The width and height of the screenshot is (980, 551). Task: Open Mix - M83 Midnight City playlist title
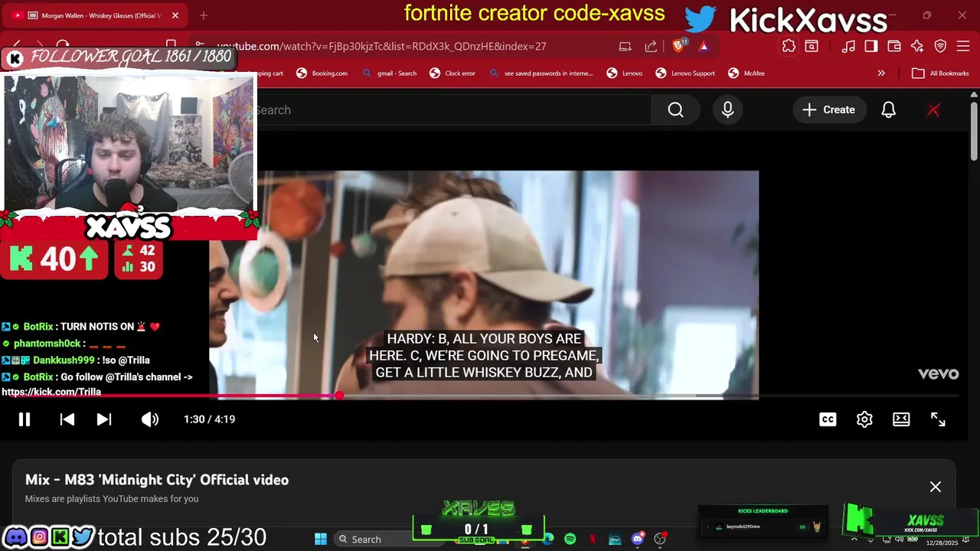click(157, 480)
